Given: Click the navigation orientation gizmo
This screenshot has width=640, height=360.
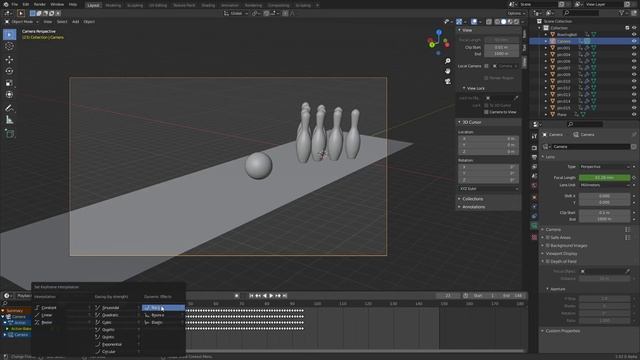Looking at the screenshot, I should coord(438,42).
